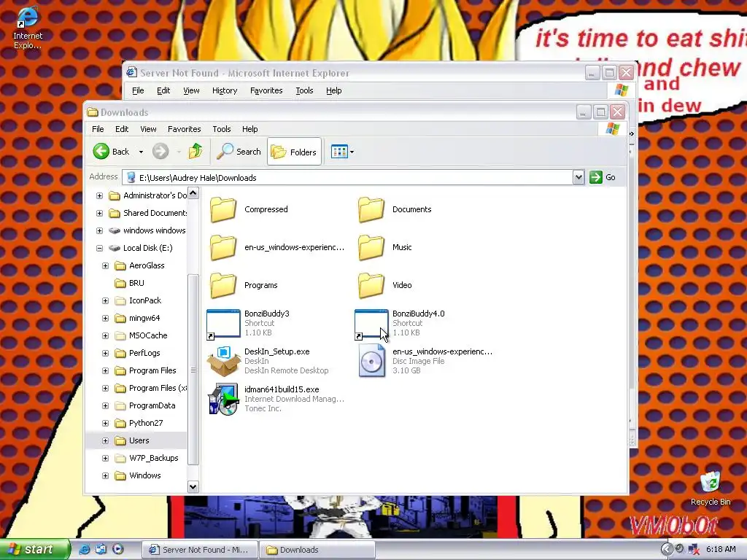Click the green Go button

603,177
